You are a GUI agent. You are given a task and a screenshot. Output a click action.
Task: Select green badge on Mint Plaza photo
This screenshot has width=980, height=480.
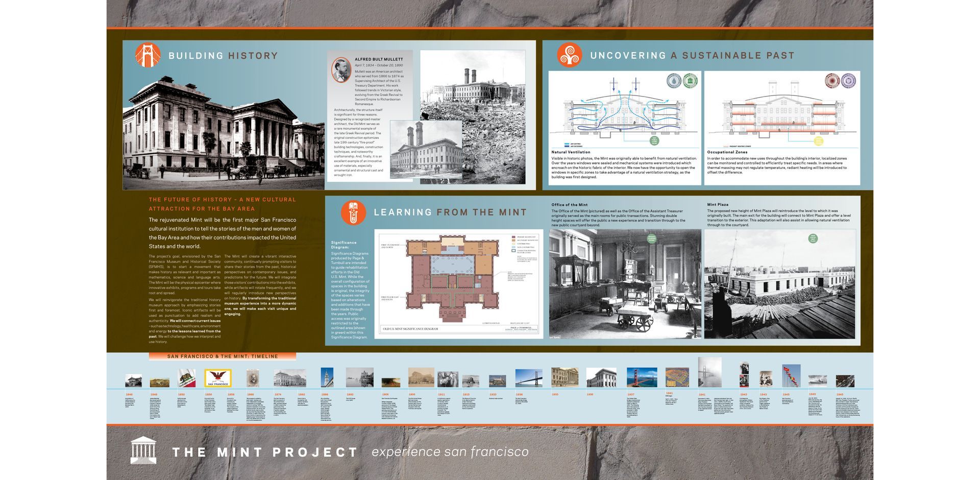[813, 238]
